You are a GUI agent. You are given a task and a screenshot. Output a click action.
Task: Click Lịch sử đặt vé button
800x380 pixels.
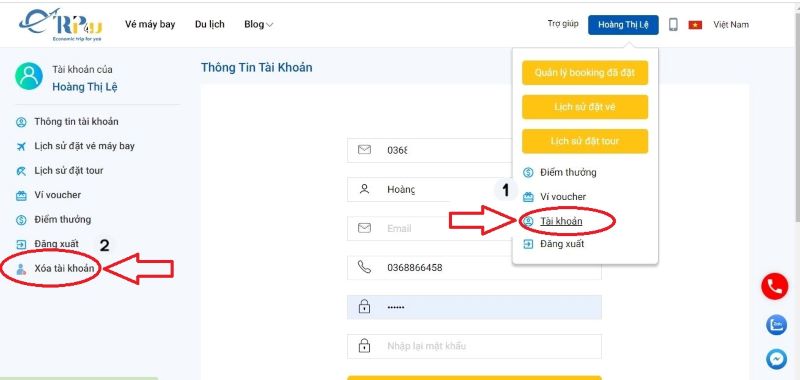tap(585, 107)
